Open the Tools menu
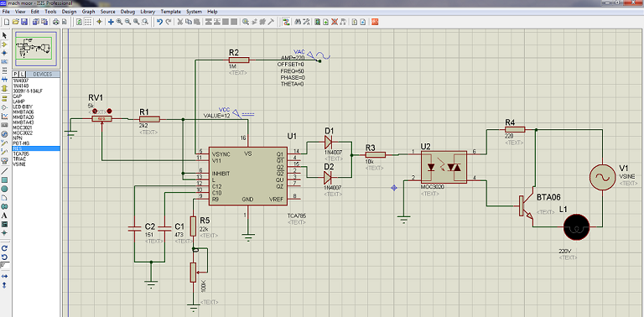The height and width of the screenshot is (317, 644). (x=50, y=12)
